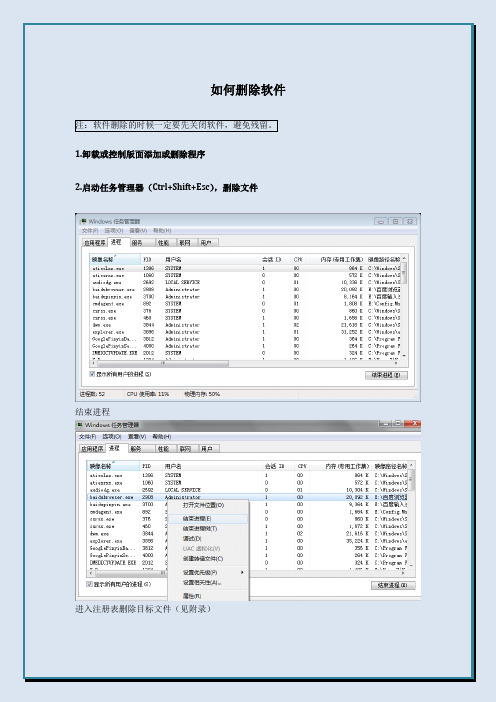Minimize the upper Task Manager window
This screenshot has height=702, width=496.
(x=381, y=221)
